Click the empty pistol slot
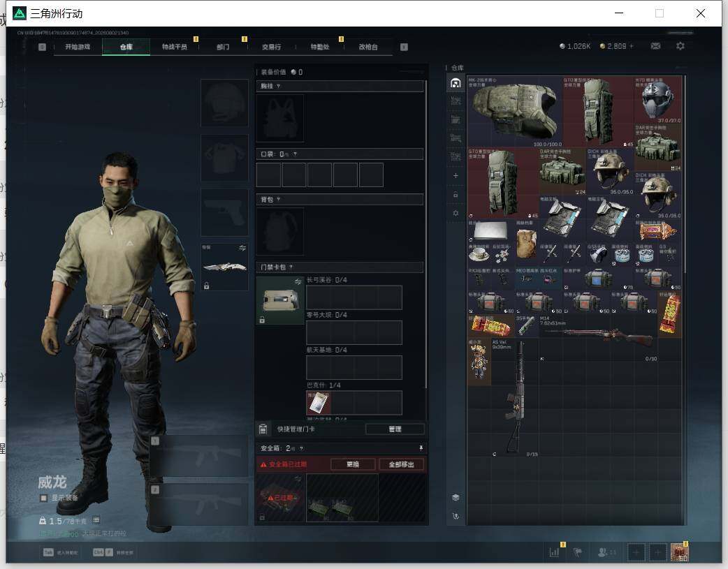The height and width of the screenshot is (569, 728). 224,212
